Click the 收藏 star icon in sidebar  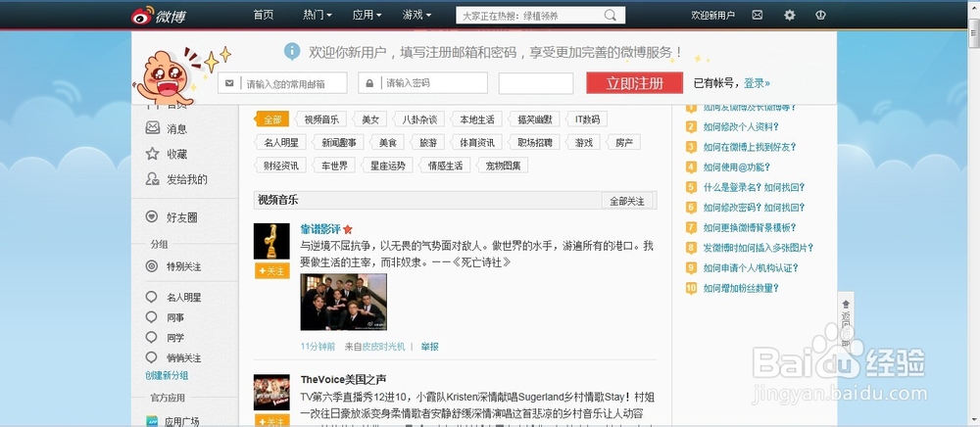coord(153,154)
